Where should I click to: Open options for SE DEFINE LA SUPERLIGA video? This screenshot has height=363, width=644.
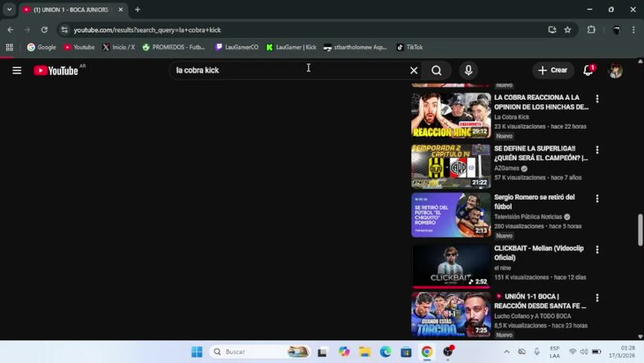597,150
